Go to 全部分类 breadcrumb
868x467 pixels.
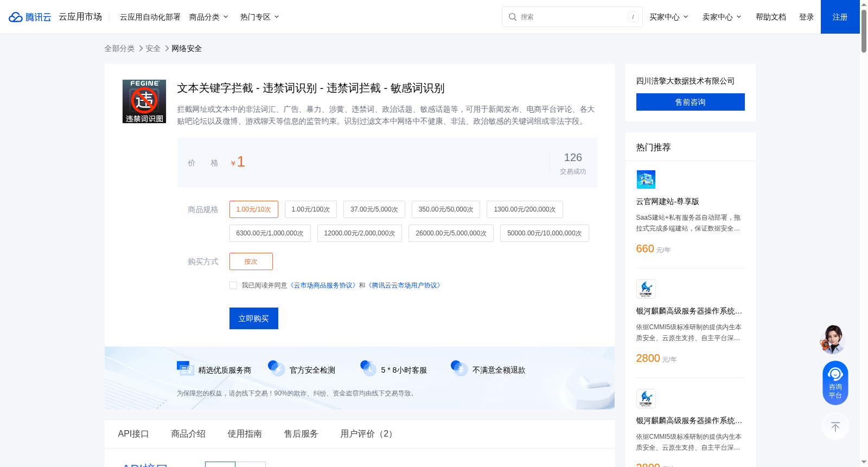pyautogui.click(x=119, y=48)
